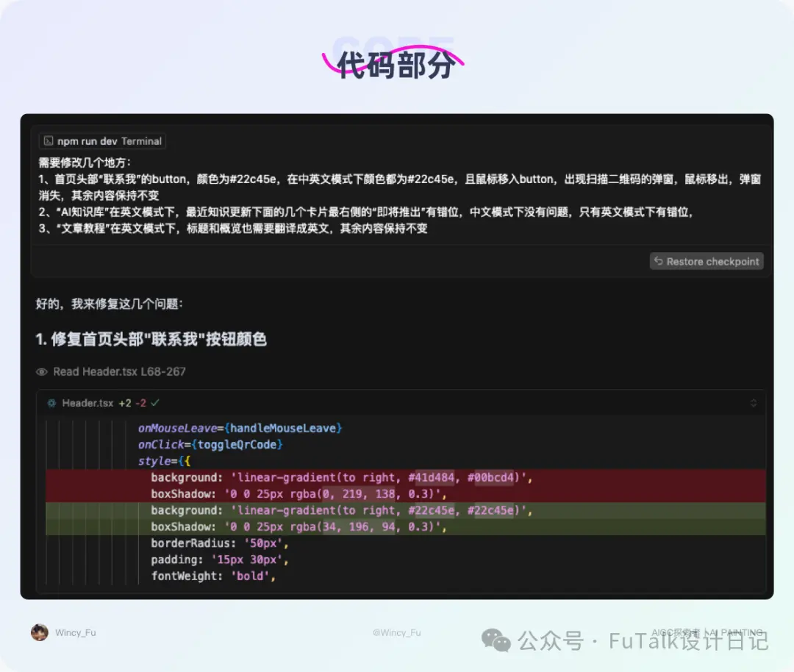This screenshot has height=672, width=794.
Task: Click the WeChat logo icon in the footer
Action: click(496, 640)
